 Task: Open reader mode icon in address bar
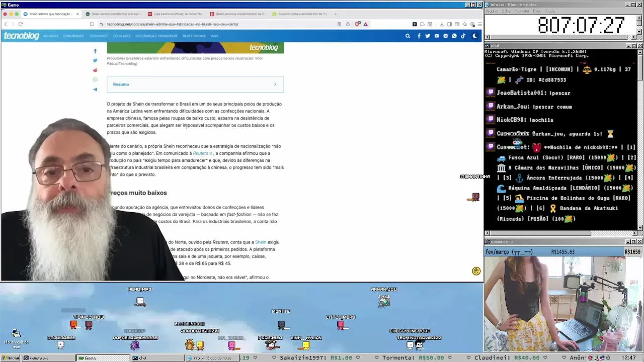(339, 24)
